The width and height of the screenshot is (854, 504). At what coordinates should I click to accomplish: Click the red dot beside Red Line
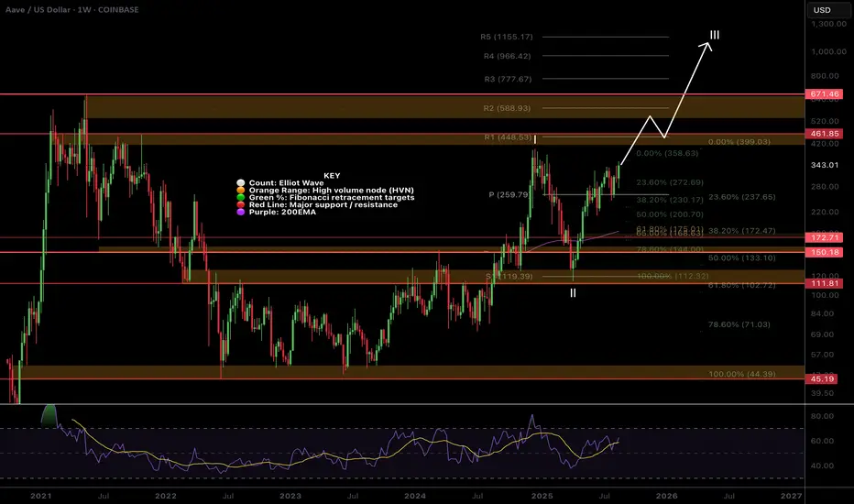241,205
